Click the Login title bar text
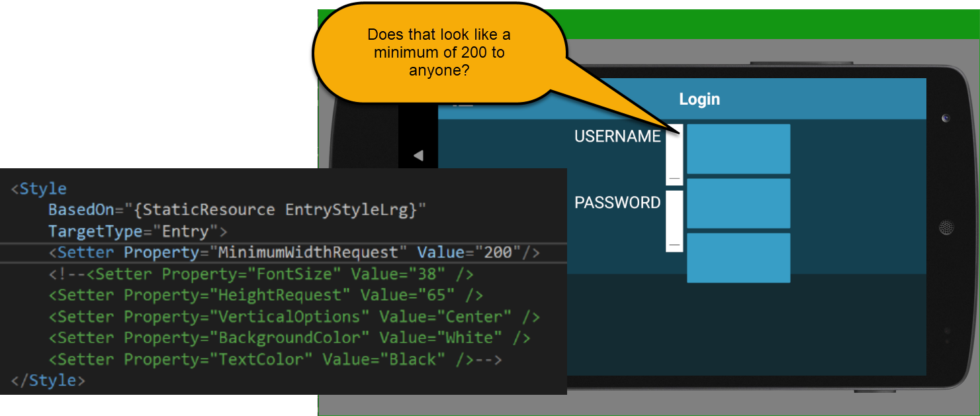 click(700, 99)
